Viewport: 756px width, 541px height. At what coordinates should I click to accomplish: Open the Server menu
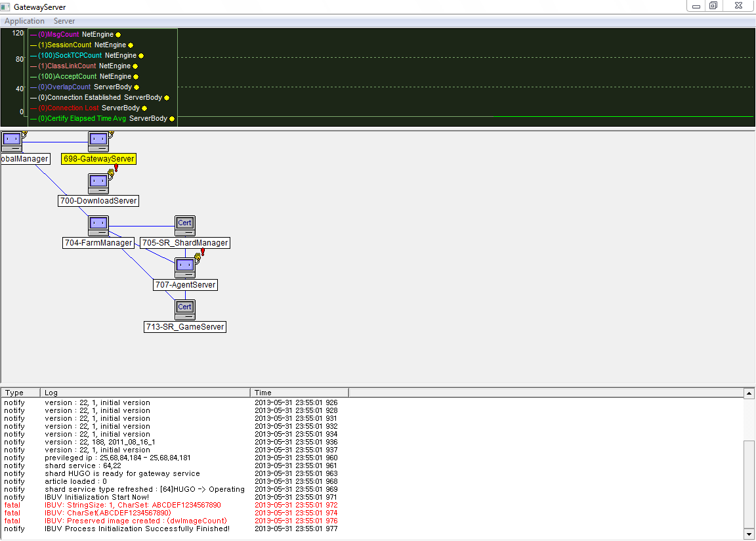click(x=64, y=21)
